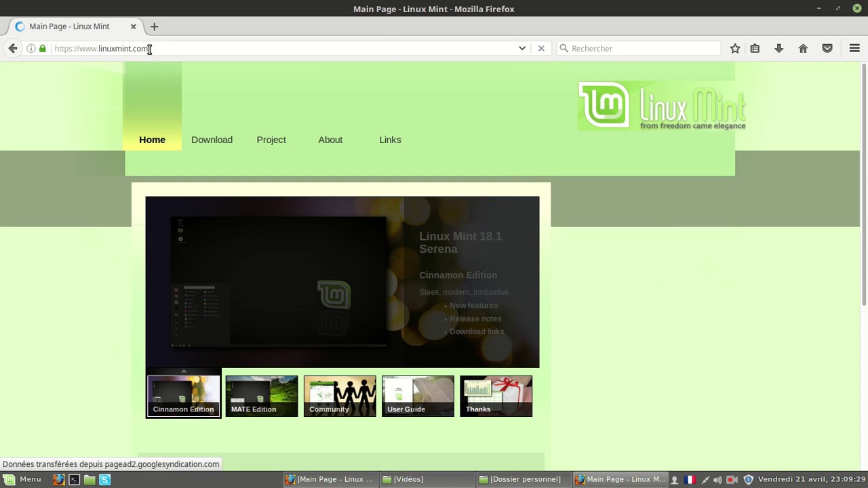Click Linux Mint 18.1 Serena slide heading

point(460,243)
